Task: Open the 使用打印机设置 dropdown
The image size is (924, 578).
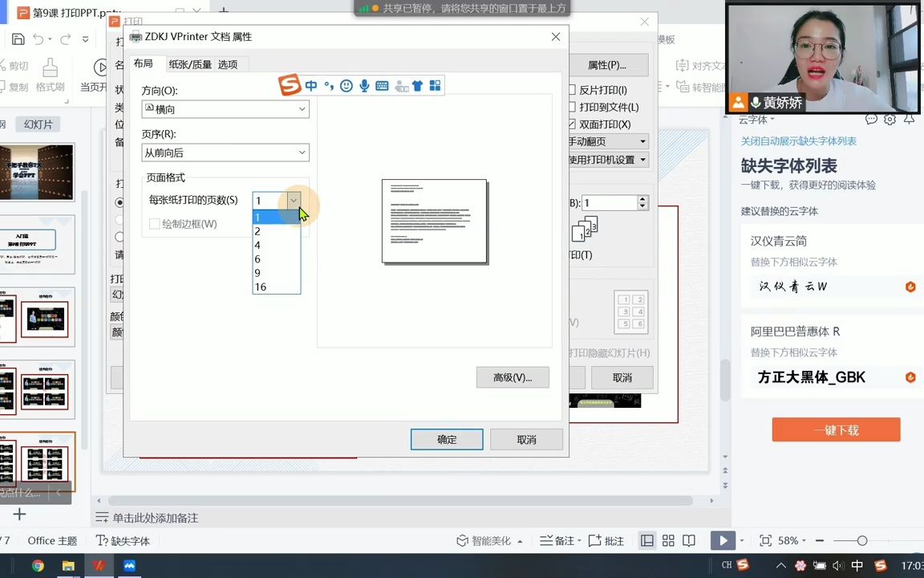Action: point(609,160)
